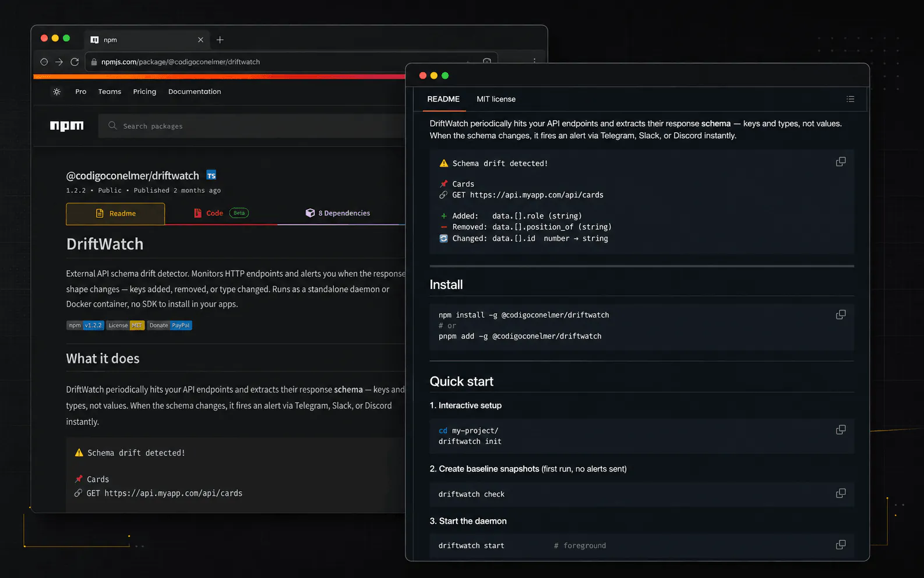Copy the driftwatch init code block
The height and width of the screenshot is (578, 924).
pos(841,429)
